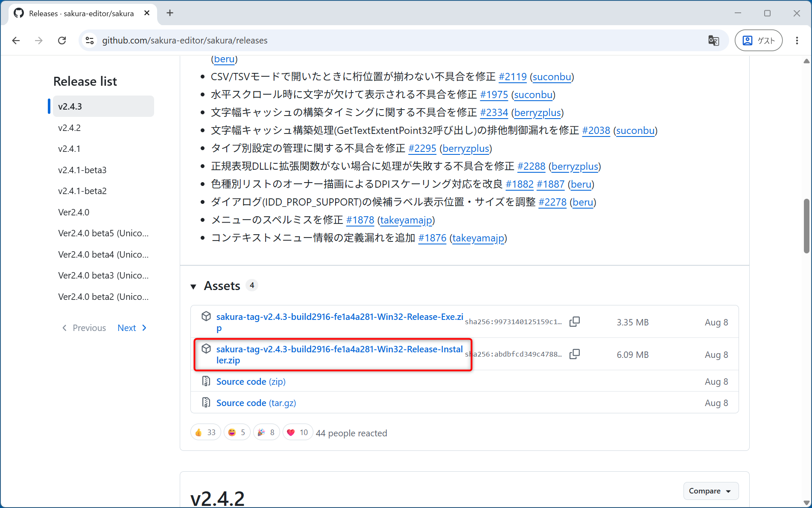Click the forward navigation arrow
812x508 pixels.
(x=39, y=41)
